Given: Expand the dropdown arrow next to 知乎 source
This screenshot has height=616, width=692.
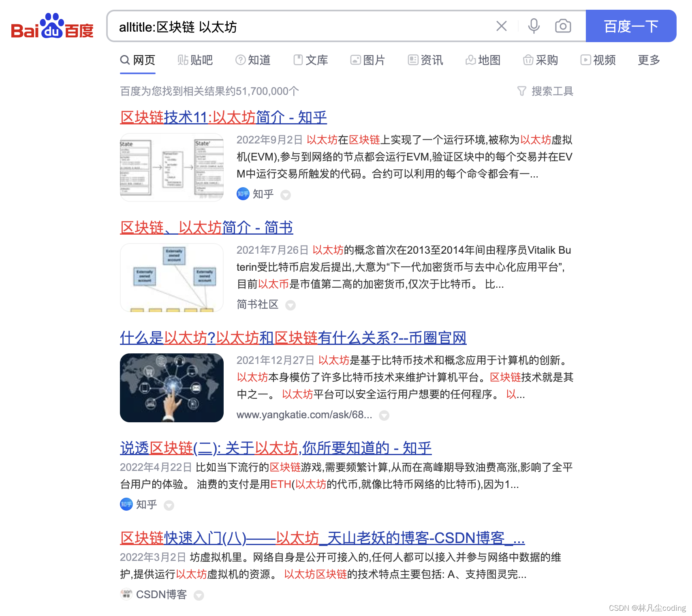Looking at the screenshot, I should point(286,195).
